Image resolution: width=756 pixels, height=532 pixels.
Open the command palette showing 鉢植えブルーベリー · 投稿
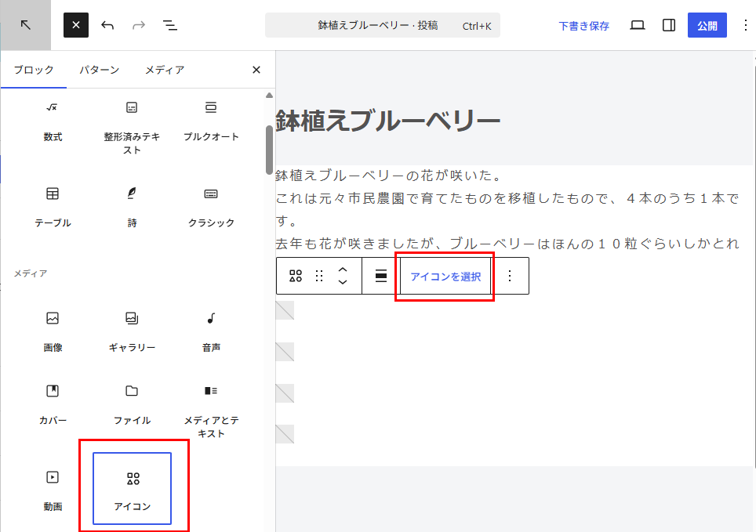[383, 25]
